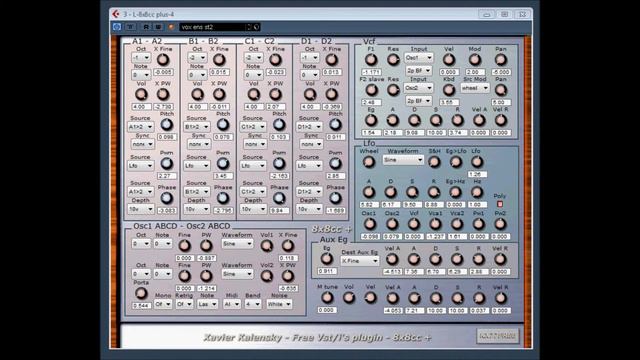The width and height of the screenshot is (640, 360).
Task: Open the 'vox ens st2' preset name field
Action: tap(212, 27)
